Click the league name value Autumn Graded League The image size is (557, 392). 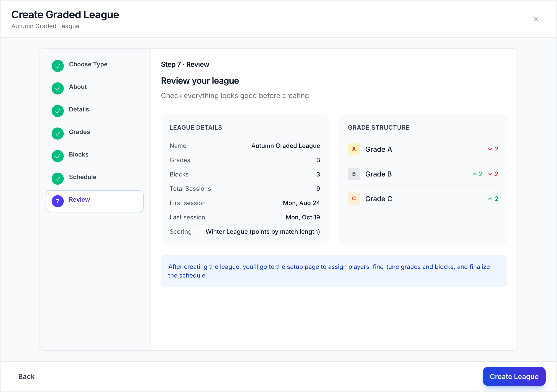(285, 146)
